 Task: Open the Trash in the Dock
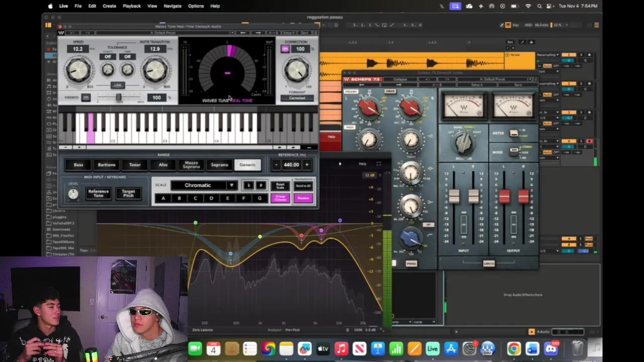click(x=577, y=348)
